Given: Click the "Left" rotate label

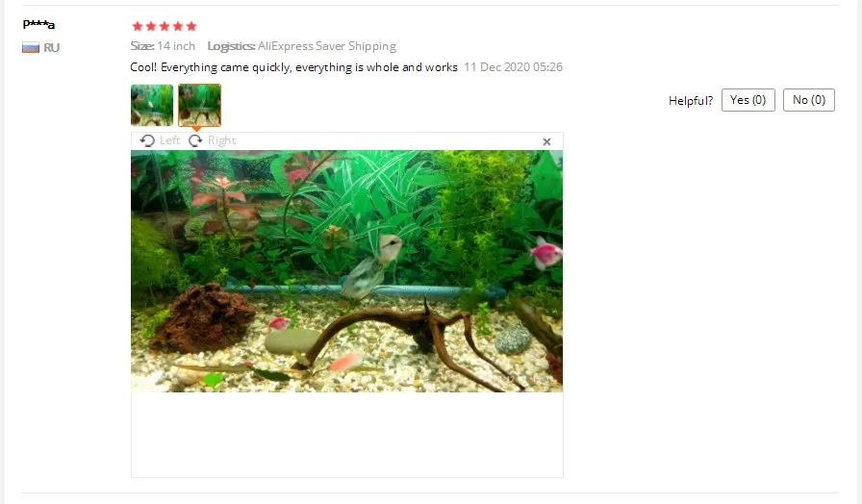Looking at the screenshot, I should click(170, 140).
